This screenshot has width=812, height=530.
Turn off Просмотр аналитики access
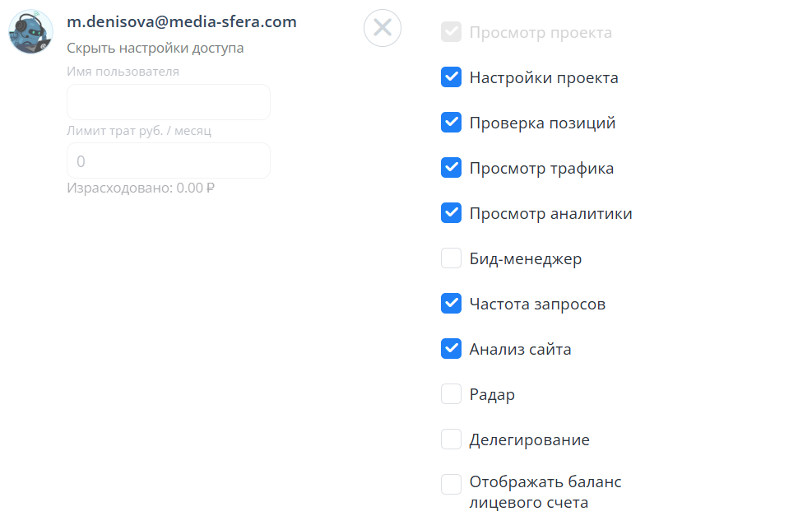pos(451,213)
